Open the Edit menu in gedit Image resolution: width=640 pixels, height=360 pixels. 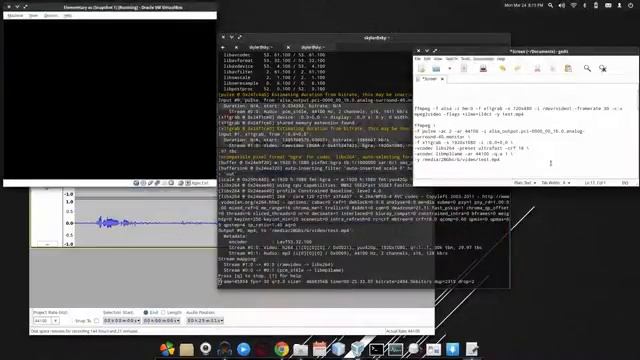427,59
